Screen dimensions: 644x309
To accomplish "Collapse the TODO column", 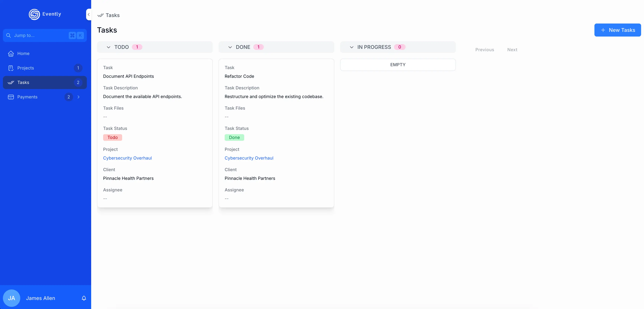I will coord(109,47).
